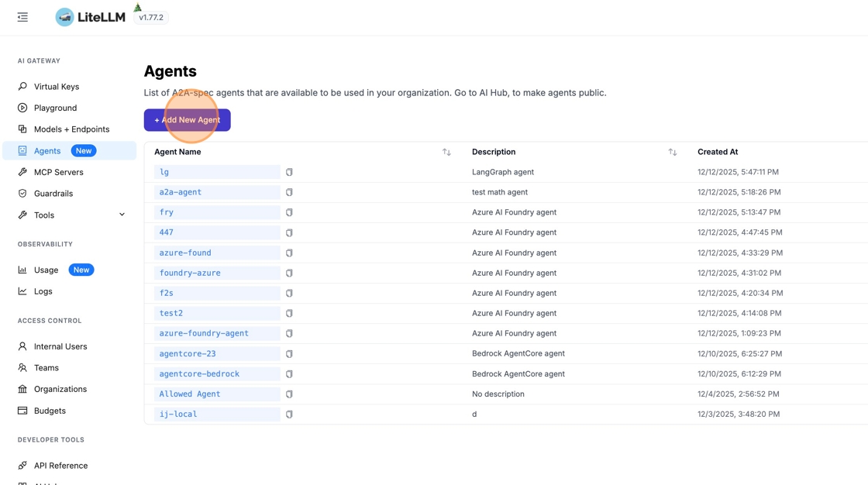Click Add New Agent button
Image resolution: width=868 pixels, height=485 pixels.
click(187, 120)
